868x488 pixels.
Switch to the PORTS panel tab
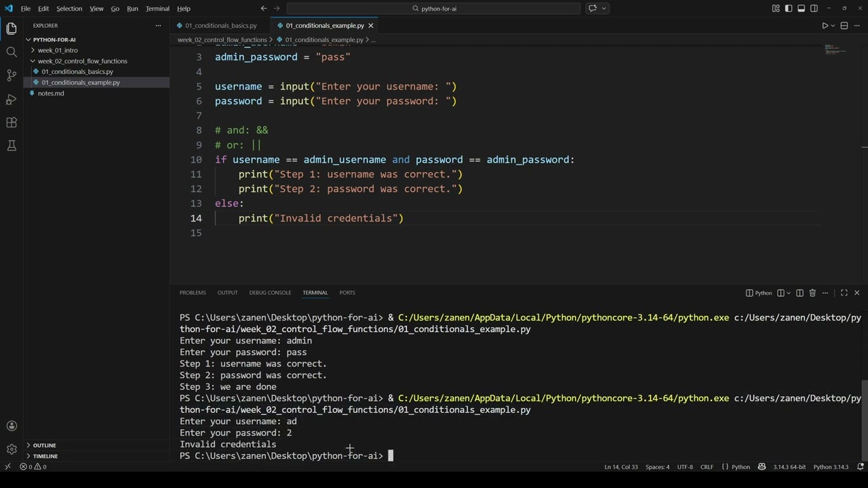tap(347, 293)
